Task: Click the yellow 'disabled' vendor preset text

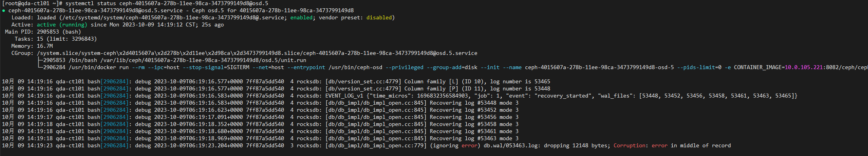Action: click(379, 17)
